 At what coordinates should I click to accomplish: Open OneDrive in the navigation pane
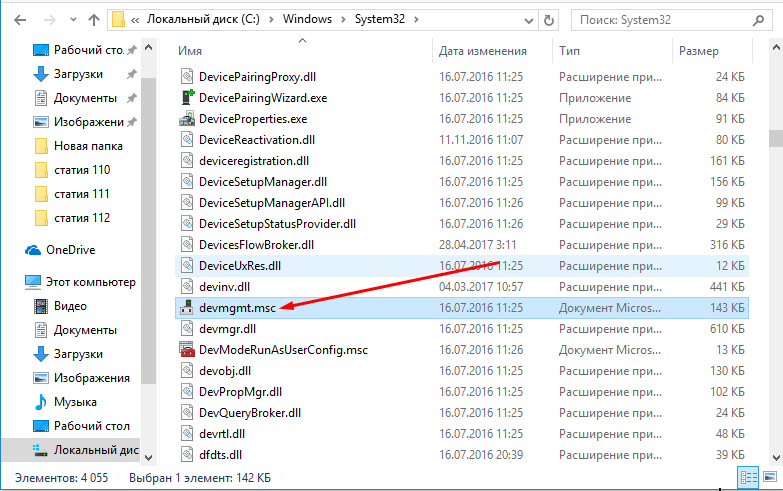[69, 250]
